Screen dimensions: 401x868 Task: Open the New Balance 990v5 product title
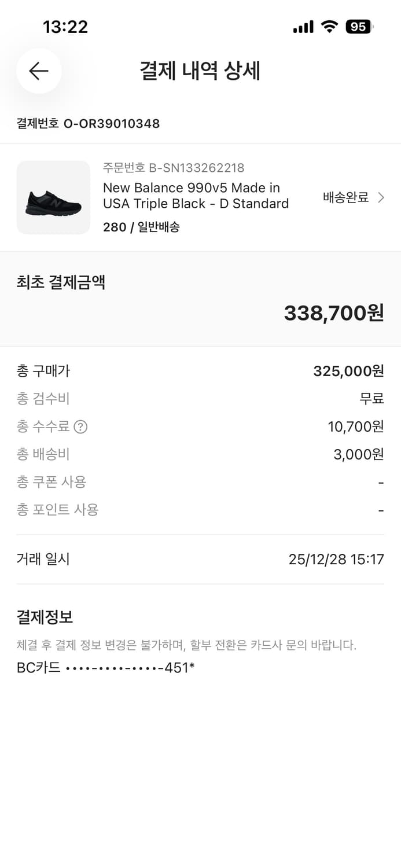click(x=196, y=196)
